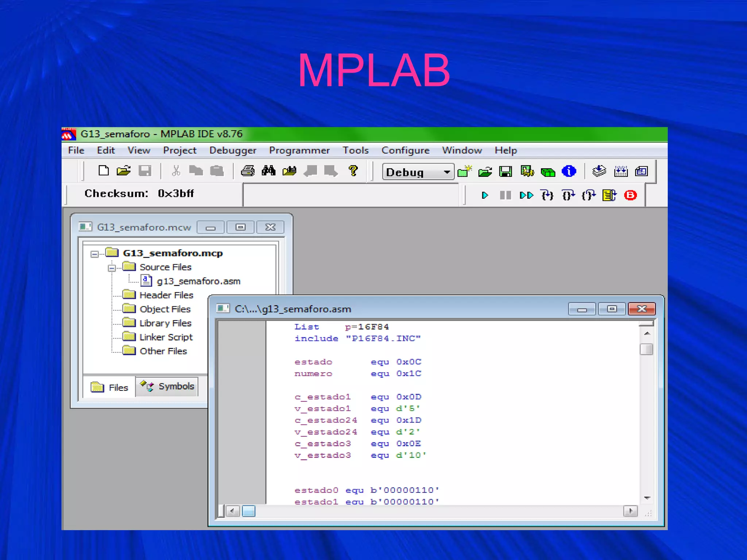Open the Tools menu

tap(356, 150)
